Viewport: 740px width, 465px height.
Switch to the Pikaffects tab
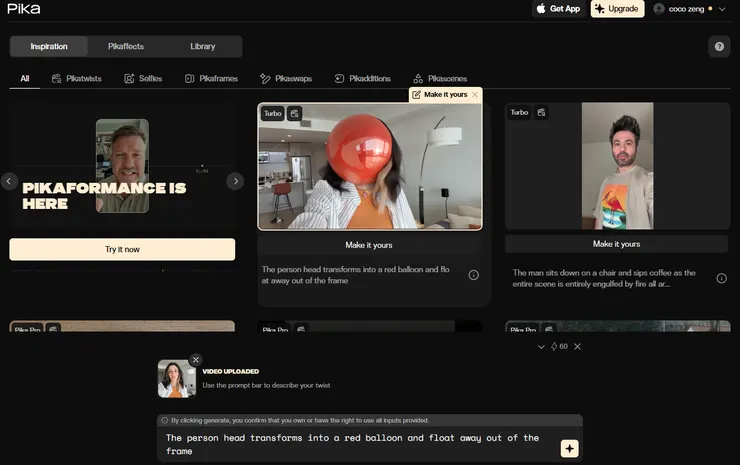(126, 46)
